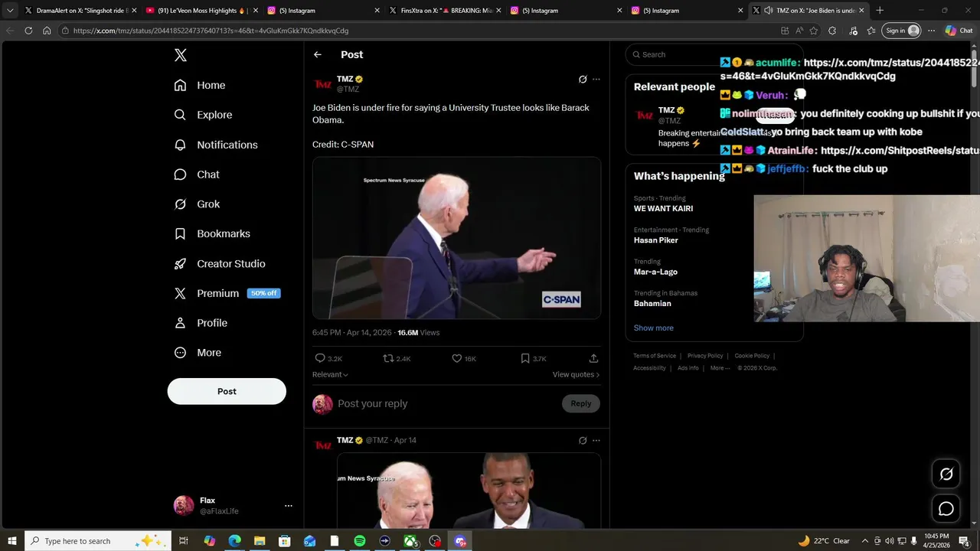Image resolution: width=980 pixels, height=551 pixels.
Task: Open Grok from the sidebar
Action: 197,204
